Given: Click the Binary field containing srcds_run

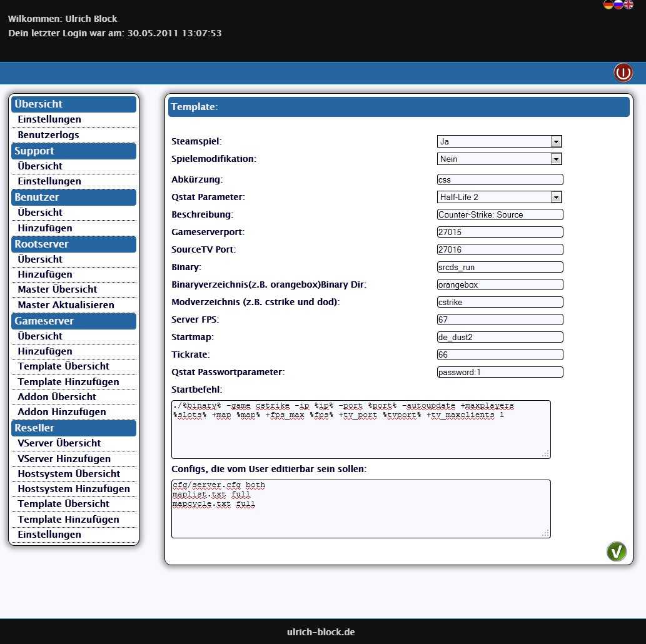Looking at the screenshot, I should (x=500, y=267).
